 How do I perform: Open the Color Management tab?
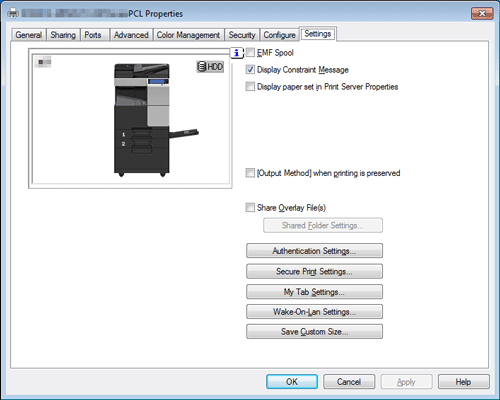[188, 35]
